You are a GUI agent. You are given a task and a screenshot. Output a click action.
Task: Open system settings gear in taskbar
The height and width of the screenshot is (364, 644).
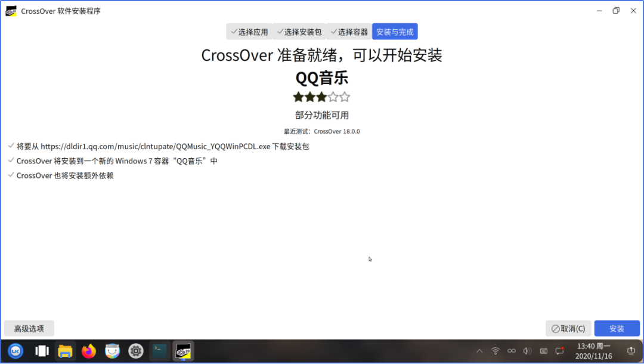point(136,351)
